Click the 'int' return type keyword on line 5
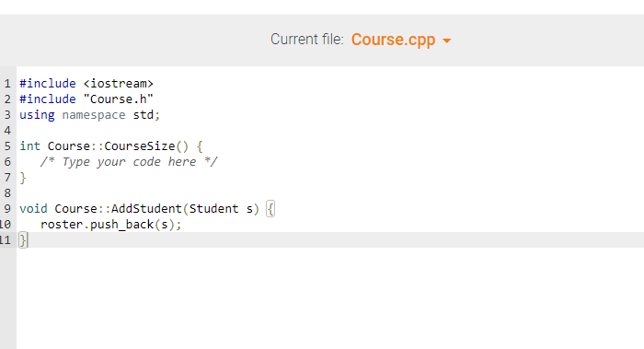This screenshot has height=349, width=644. (30, 145)
